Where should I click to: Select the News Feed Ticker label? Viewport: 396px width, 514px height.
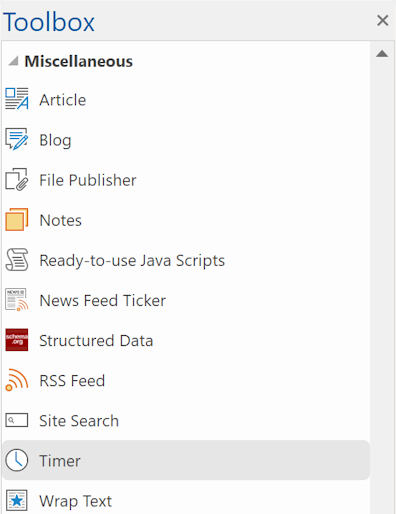pos(102,300)
